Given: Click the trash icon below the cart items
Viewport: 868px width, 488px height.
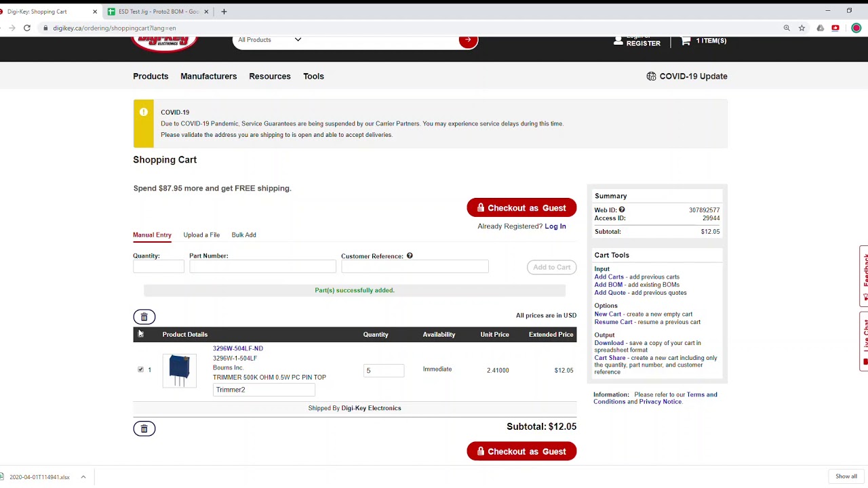Looking at the screenshot, I should (x=144, y=428).
